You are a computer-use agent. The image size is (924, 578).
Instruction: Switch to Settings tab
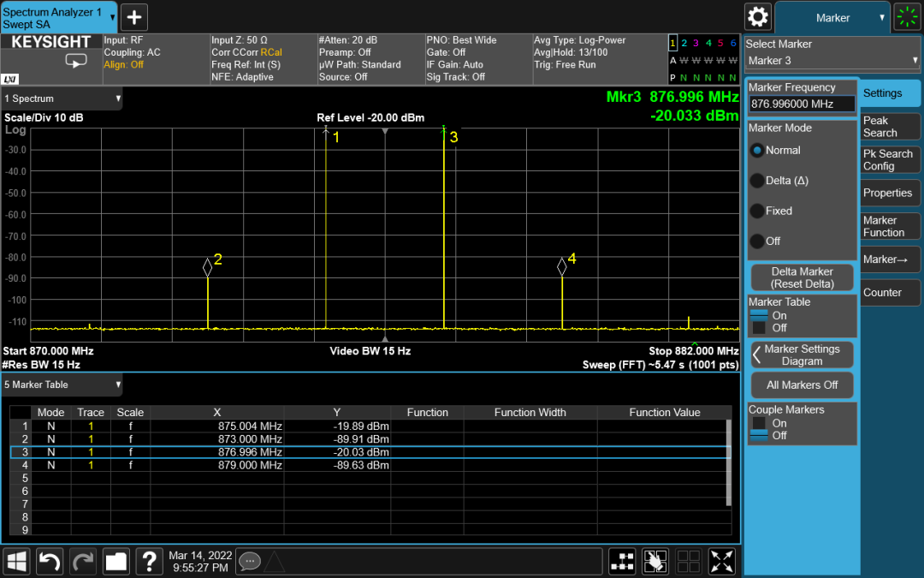pyautogui.click(x=890, y=93)
